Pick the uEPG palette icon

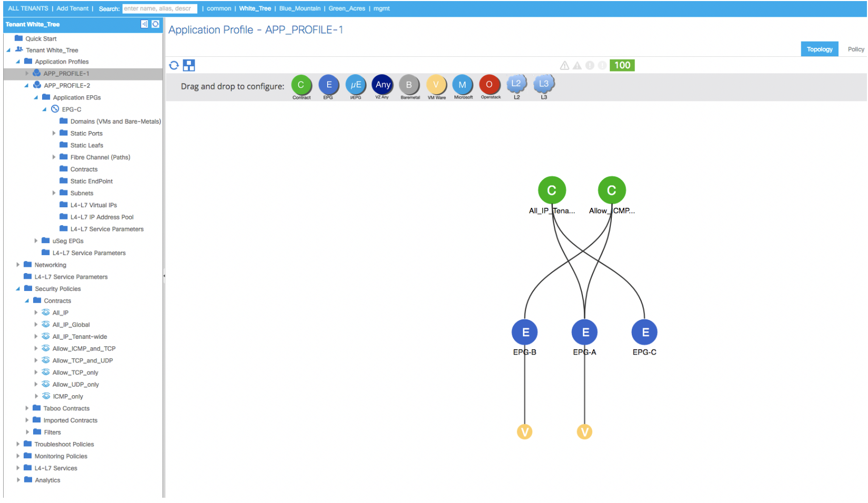click(x=356, y=85)
